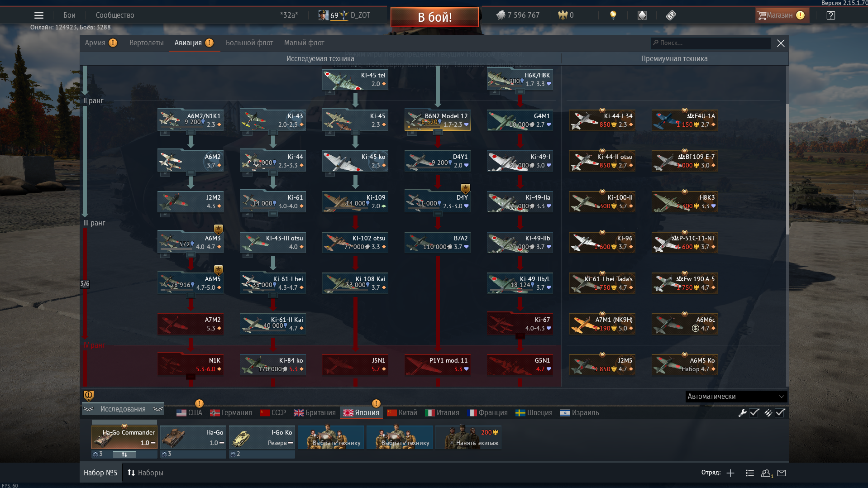The image size is (868, 488).
Task: Switch to the Вертолёты tab
Action: tap(146, 43)
